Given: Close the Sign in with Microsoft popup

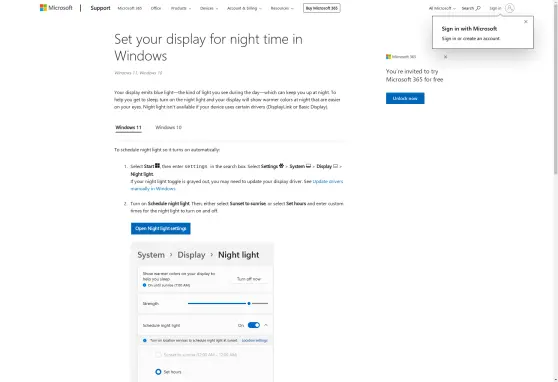Looking at the screenshot, I should click(x=526, y=22).
